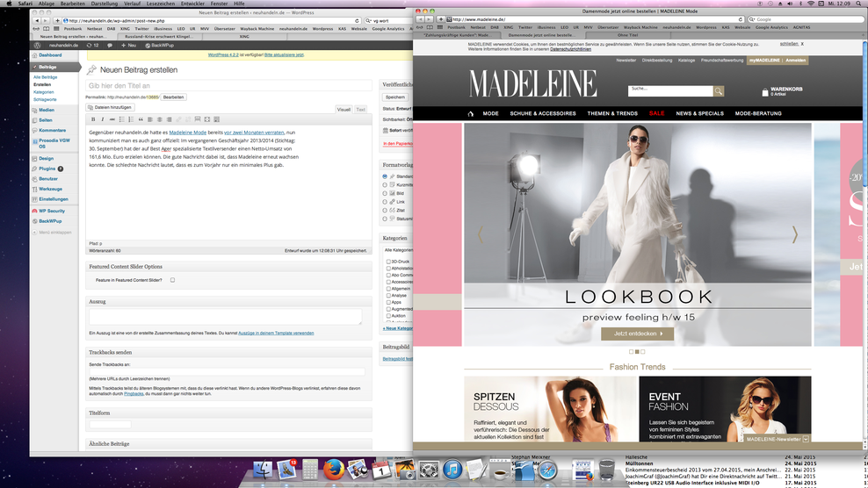Check the 3D-Druck category
Viewport: 868px width, 488px height.
(x=388, y=262)
